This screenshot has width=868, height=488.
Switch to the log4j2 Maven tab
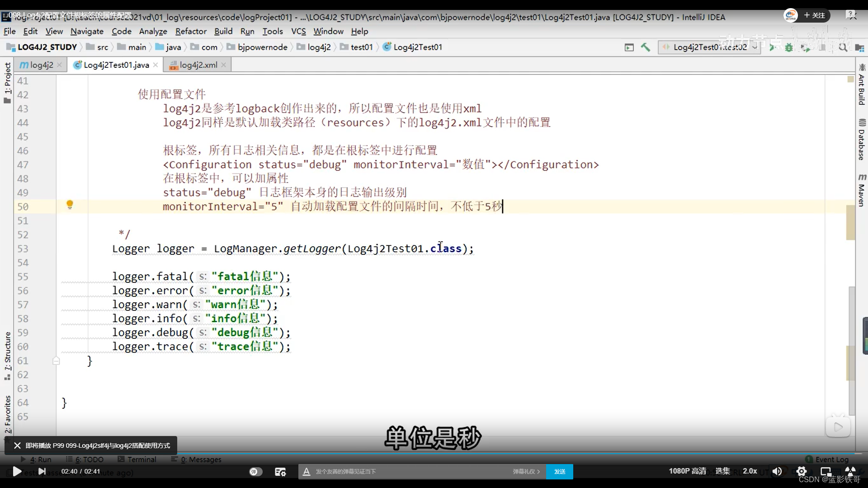pyautogui.click(x=37, y=65)
